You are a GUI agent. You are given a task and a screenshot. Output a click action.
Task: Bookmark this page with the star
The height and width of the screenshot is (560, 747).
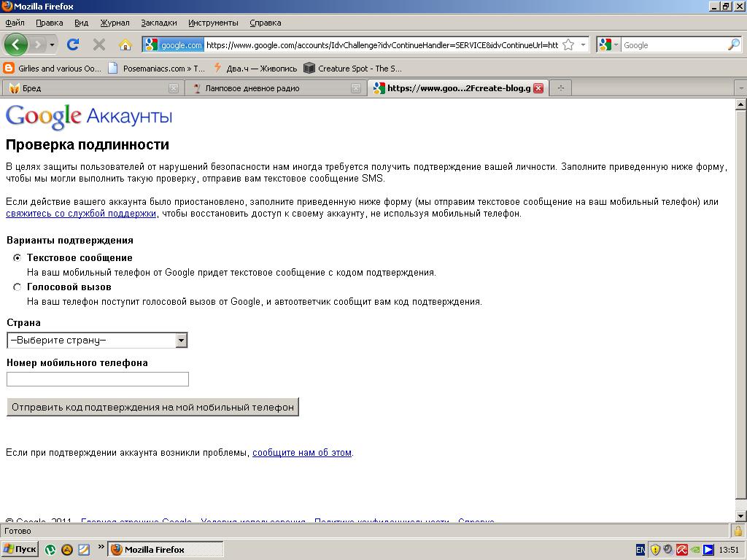pyautogui.click(x=568, y=44)
